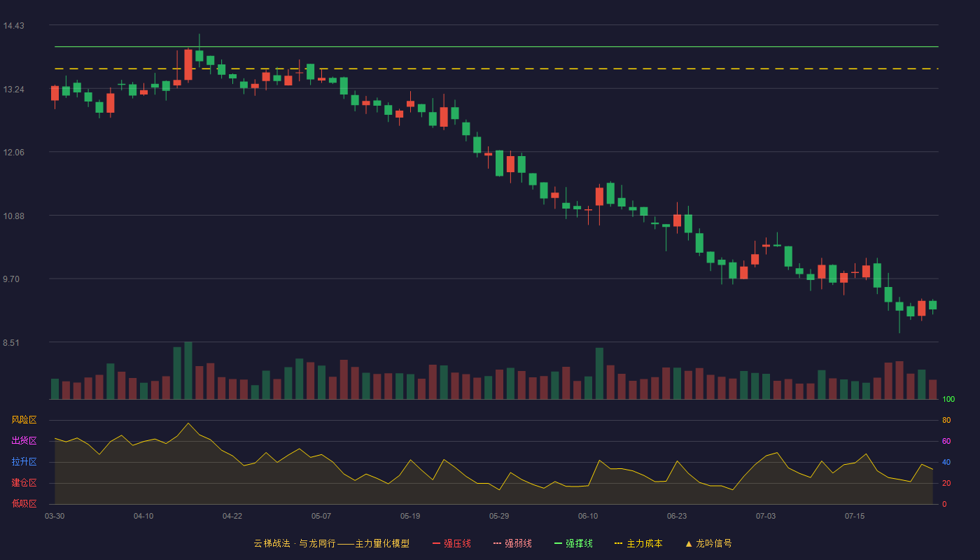Toggle the 强弱线 legend entry
Viewport: 980px width, 560px height.
(512, 543)
